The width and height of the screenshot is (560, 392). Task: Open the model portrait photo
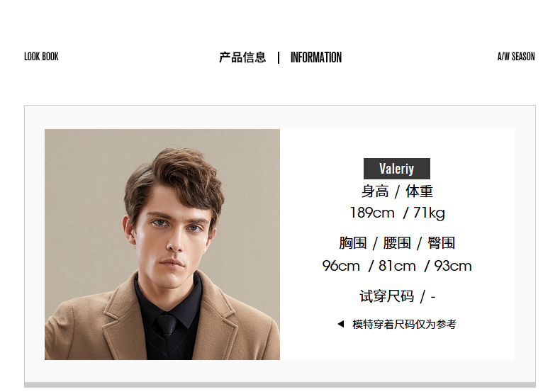point(162,244)
